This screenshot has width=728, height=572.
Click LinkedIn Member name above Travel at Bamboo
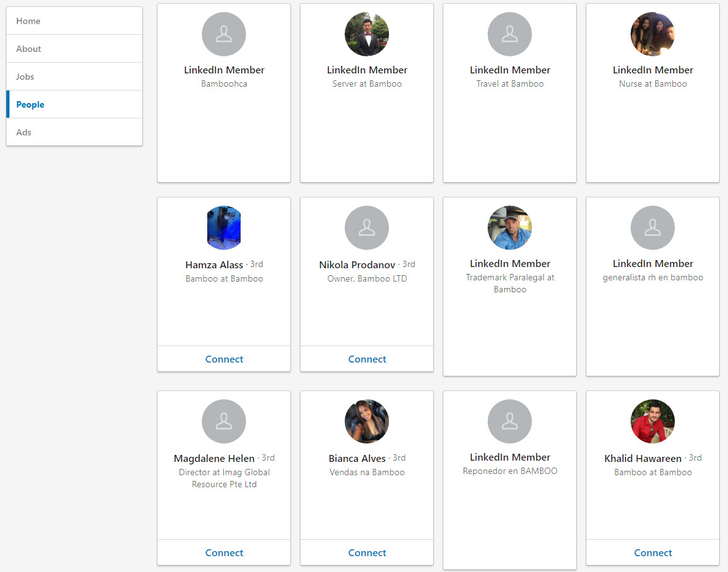click(510, 70)
